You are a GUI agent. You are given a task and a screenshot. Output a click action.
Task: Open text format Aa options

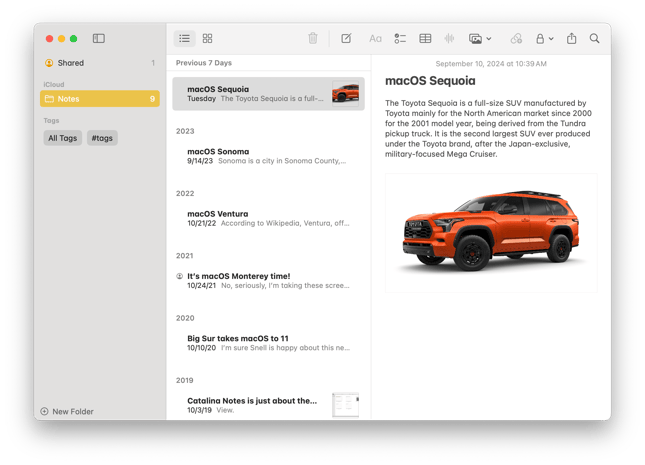pyautogui.click(x=375, y=39)
